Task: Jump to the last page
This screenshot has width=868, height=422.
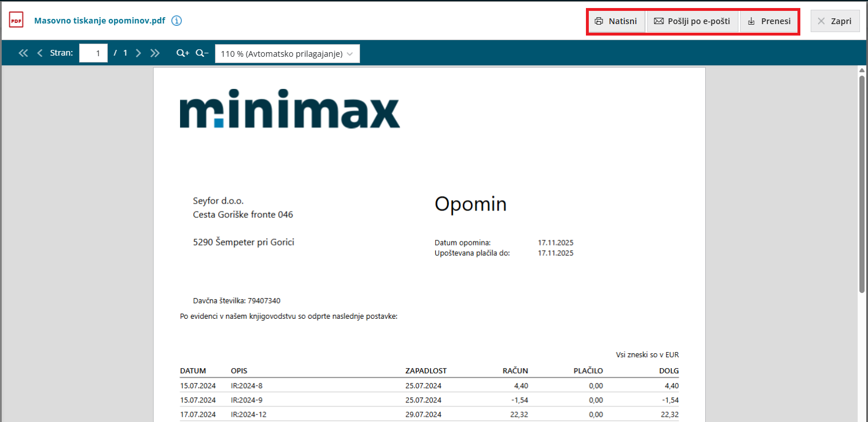Action: (155, 53)
